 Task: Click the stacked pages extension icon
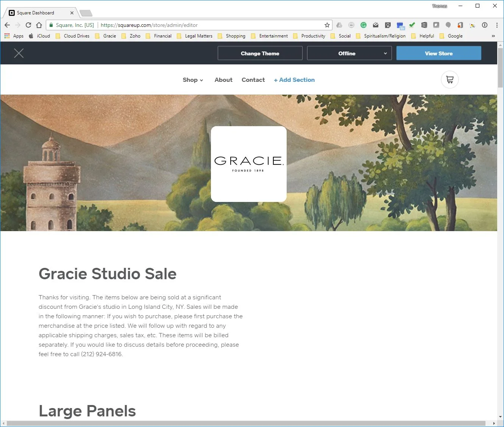point(424,25)
